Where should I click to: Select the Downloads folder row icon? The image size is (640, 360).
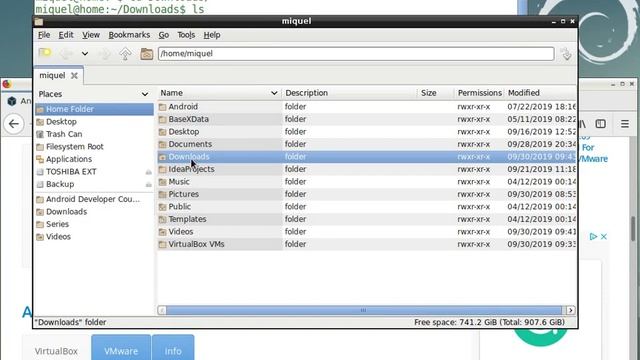[162, 157]
